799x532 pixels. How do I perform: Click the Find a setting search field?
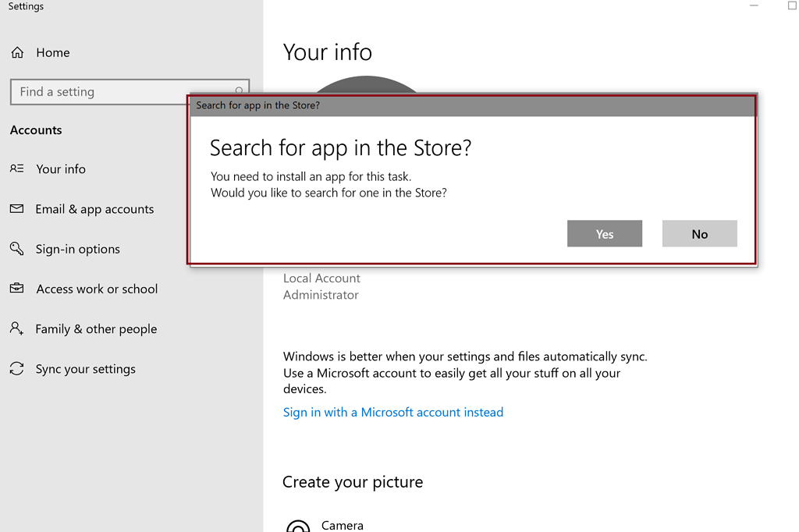click(117, 92)
